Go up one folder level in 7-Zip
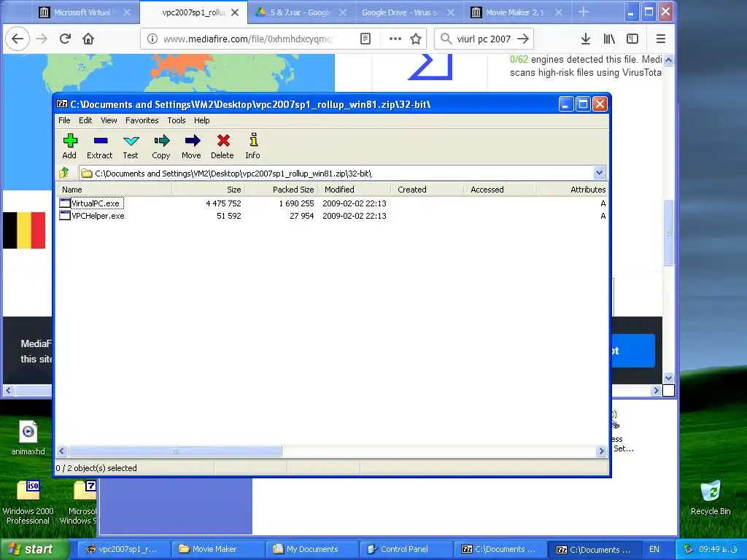The image size is (747, 560). tap(64, 173)
